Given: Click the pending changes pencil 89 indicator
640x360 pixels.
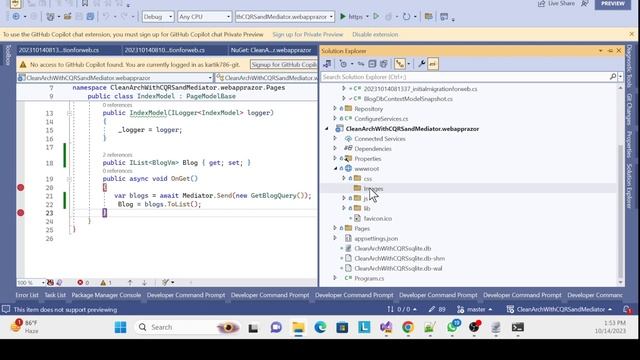Looking at the screenshot, I should (x=437, y=309).
